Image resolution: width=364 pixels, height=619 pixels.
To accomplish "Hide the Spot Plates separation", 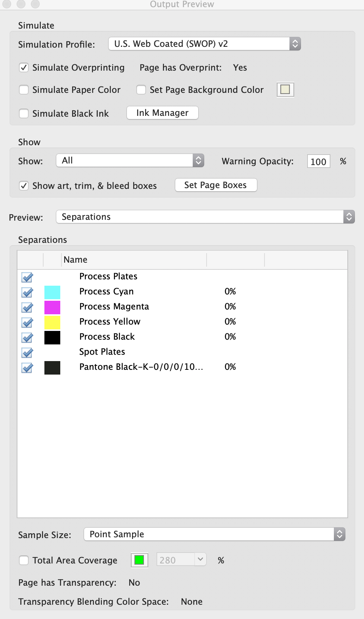I will click(27, 353).
